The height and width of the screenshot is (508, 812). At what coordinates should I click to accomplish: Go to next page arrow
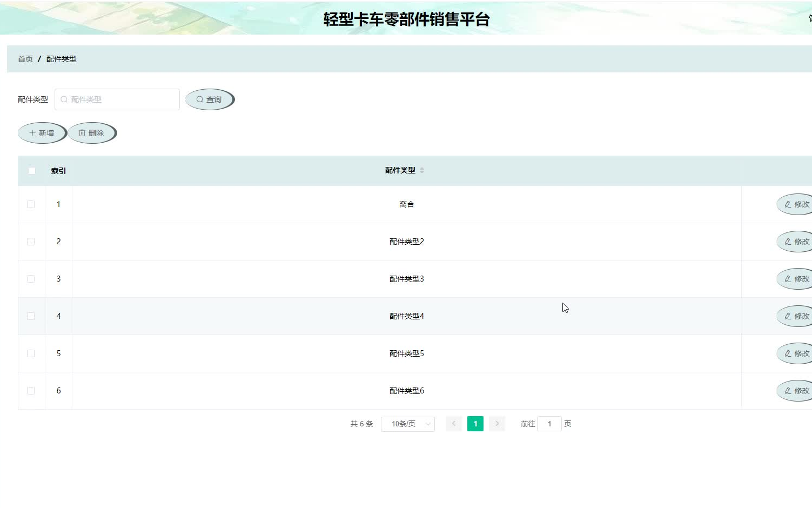[x=497, y=424]
